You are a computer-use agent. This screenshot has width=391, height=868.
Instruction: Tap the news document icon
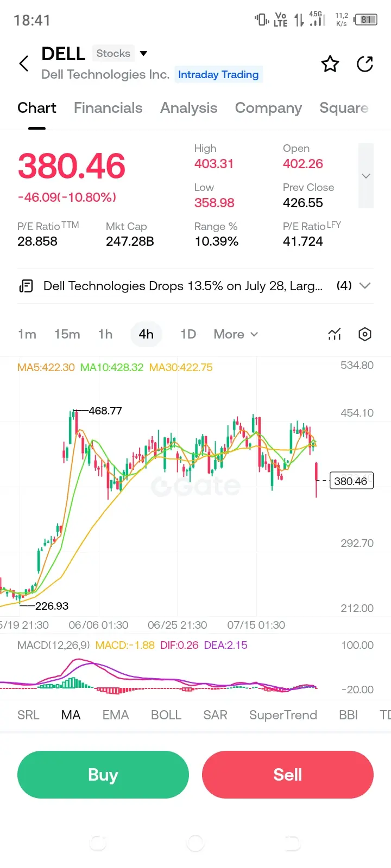tap(26, 286)
